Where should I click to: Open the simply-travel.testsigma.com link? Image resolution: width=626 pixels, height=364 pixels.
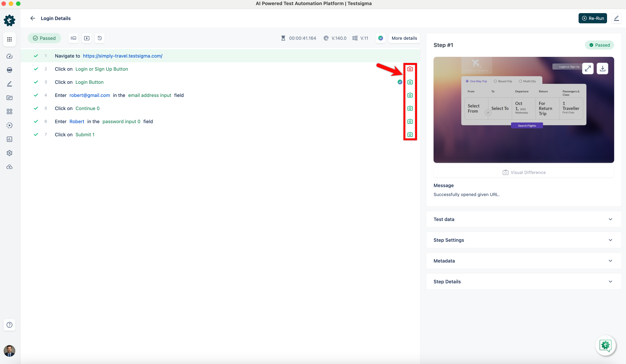tap(122, 56)
